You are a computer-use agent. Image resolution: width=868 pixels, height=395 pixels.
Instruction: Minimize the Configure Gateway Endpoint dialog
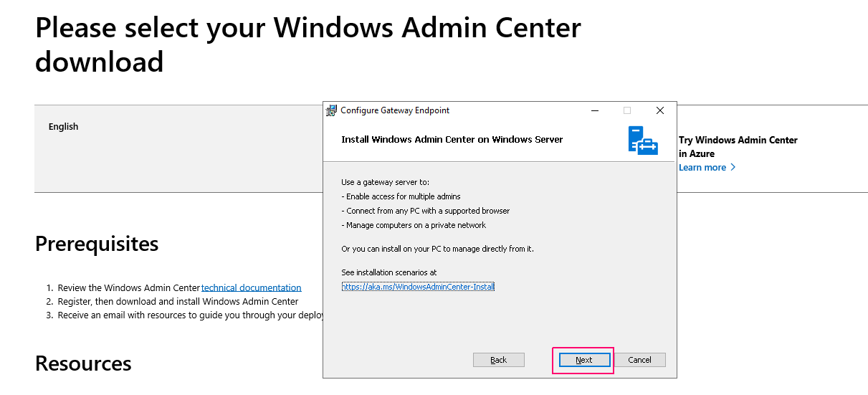594,110
